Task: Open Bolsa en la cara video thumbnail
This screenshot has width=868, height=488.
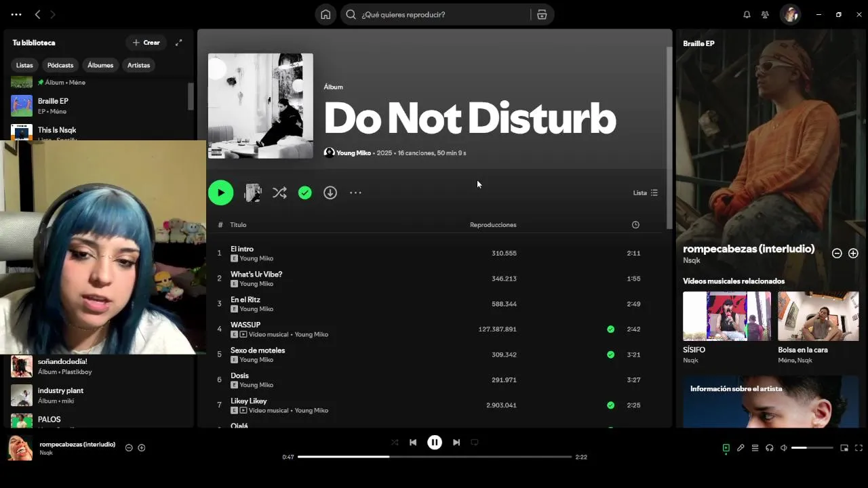Action: pos(818,316)
